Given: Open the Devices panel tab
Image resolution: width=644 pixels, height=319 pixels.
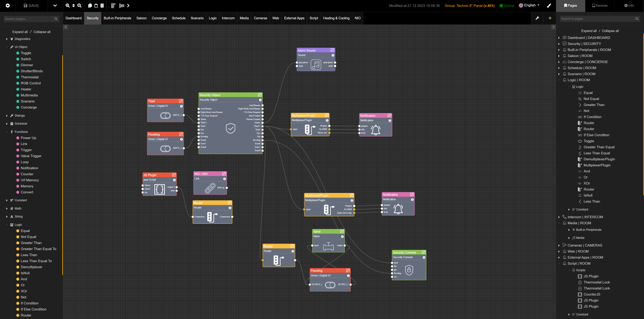Looking at the screenshot, I should tap(600, 6).
